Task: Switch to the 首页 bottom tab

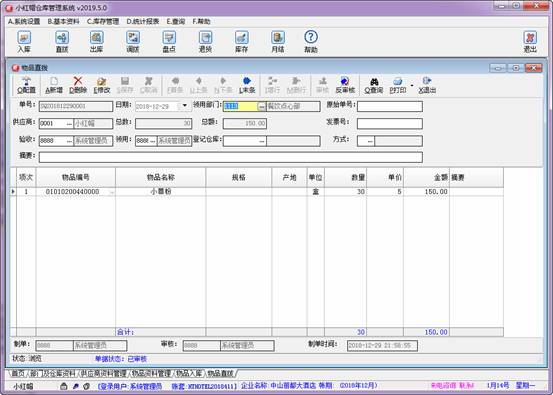Action: 18,373
